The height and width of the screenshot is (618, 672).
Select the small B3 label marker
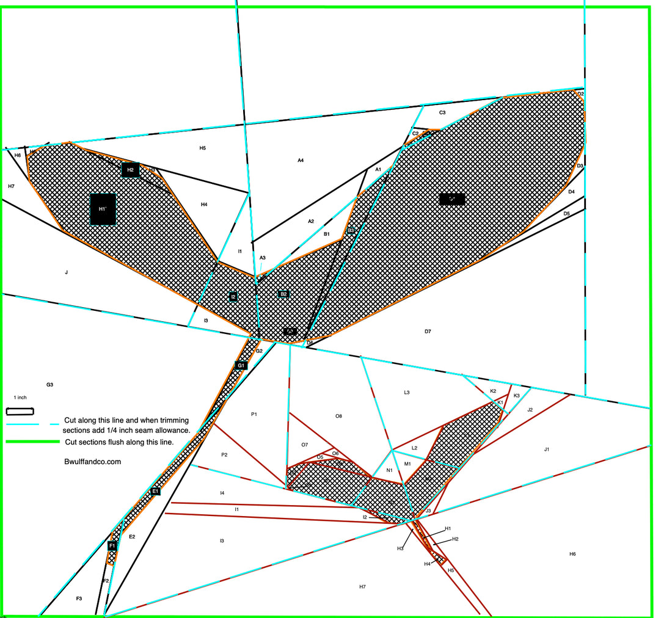coord(351,230)
